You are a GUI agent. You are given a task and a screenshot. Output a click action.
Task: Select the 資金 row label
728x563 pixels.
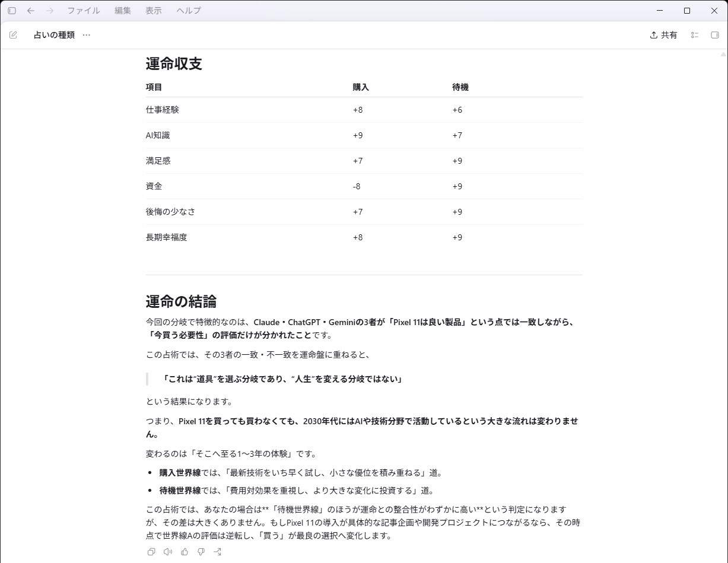pos(154,186)
